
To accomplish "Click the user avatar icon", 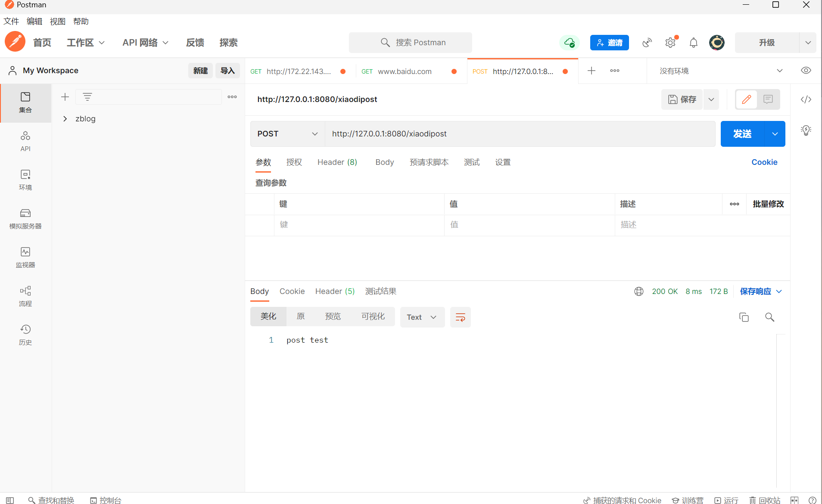I will [x=717, y=43].
